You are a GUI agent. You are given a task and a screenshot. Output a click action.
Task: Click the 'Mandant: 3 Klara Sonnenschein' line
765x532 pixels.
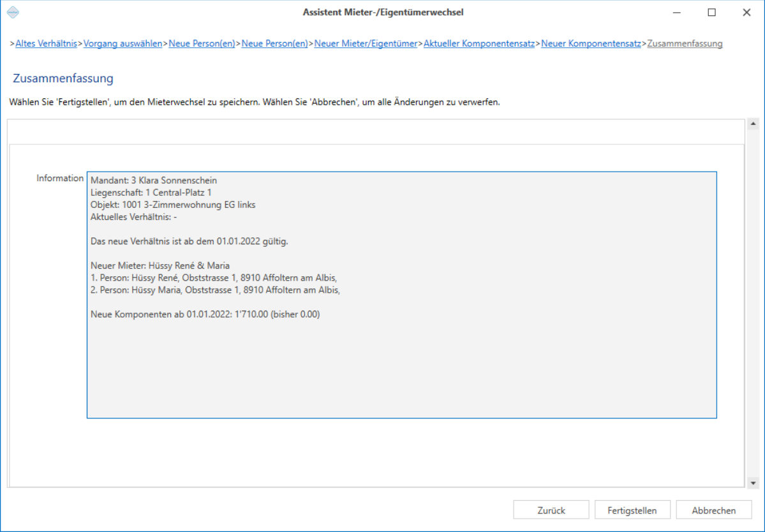coord(154,181)
